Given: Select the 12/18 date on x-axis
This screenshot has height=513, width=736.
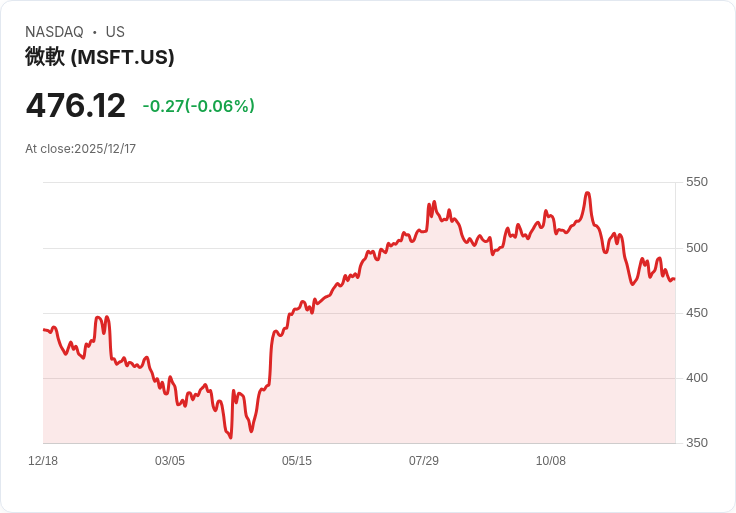Looking at the screenshot, I should point(43,461).
